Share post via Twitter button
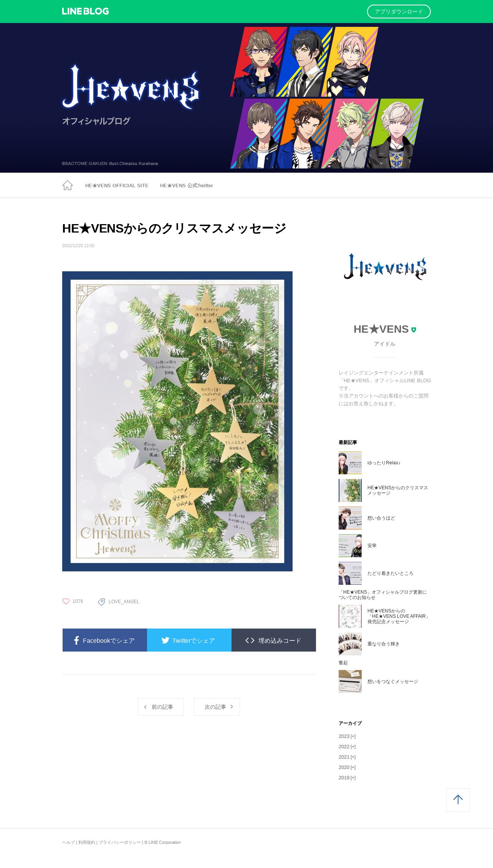 tap(189, 640)
